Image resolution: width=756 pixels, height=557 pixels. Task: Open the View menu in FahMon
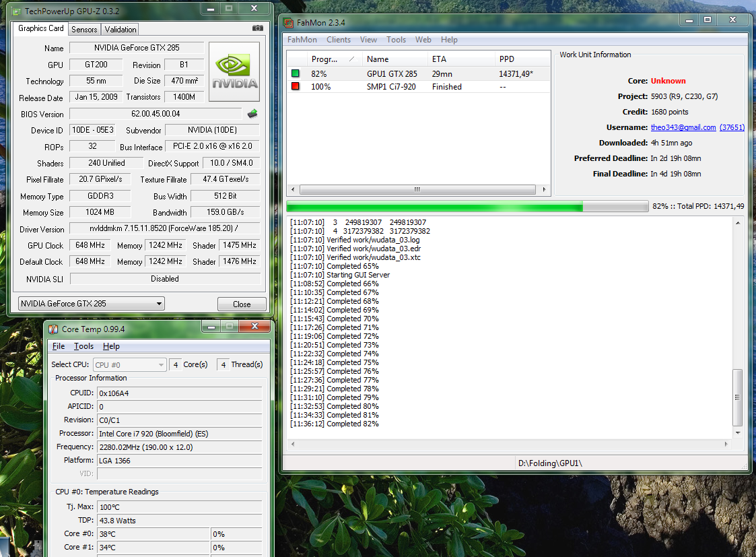[x=368, y=40]
